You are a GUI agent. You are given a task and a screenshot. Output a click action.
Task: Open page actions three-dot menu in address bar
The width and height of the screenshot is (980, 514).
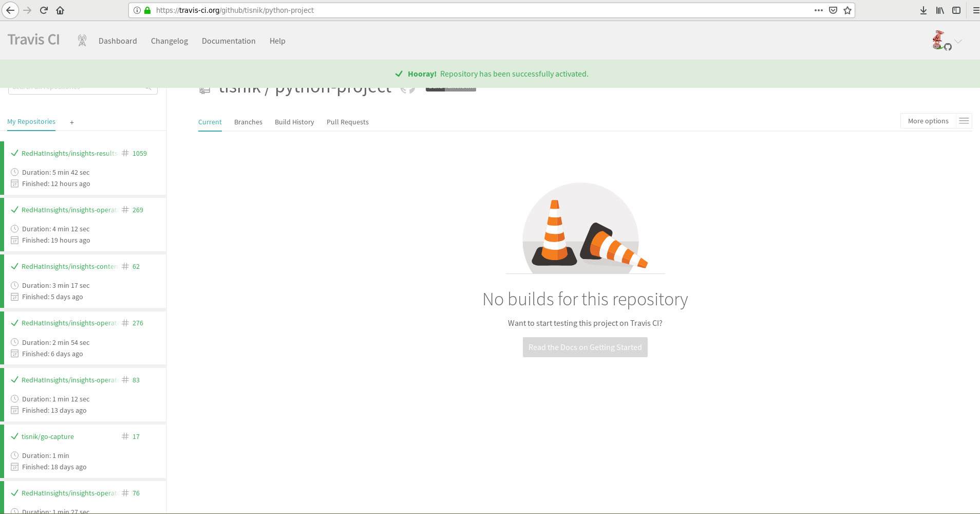tap(819, 10)
